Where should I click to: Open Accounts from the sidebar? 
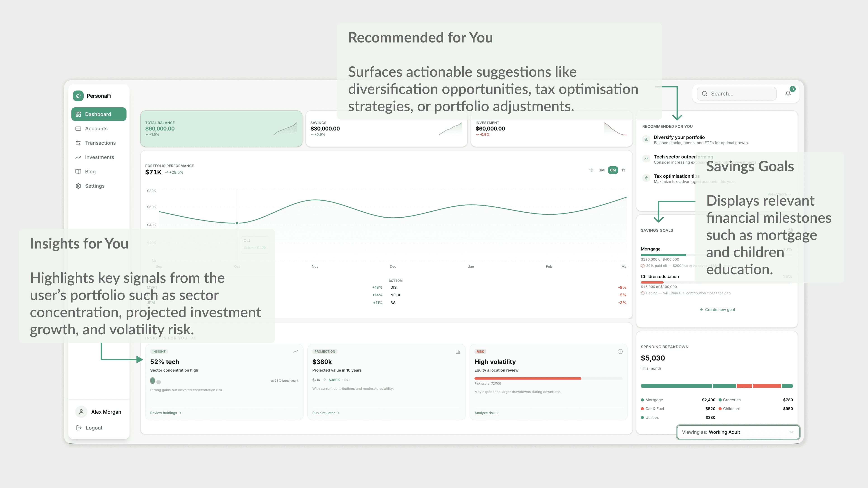pos(96,129)
